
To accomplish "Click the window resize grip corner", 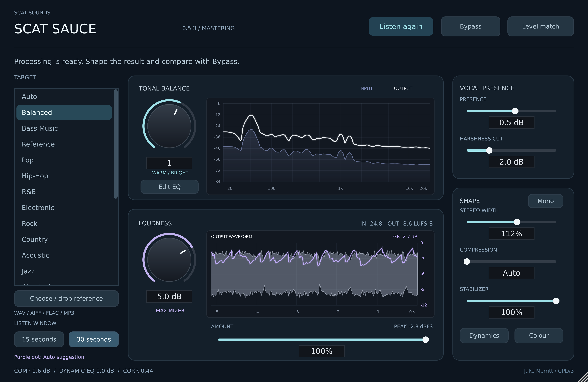I will (x=583, y=377).
